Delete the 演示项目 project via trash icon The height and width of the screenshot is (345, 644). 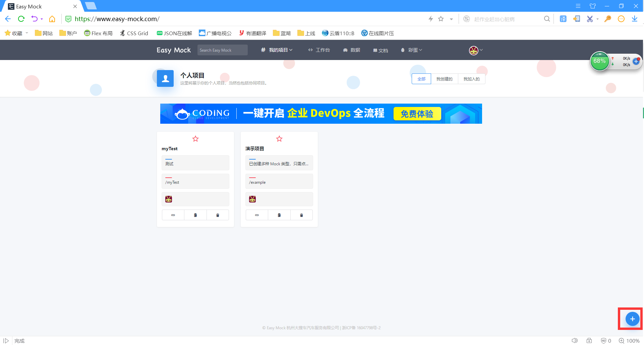click(301, 215)
